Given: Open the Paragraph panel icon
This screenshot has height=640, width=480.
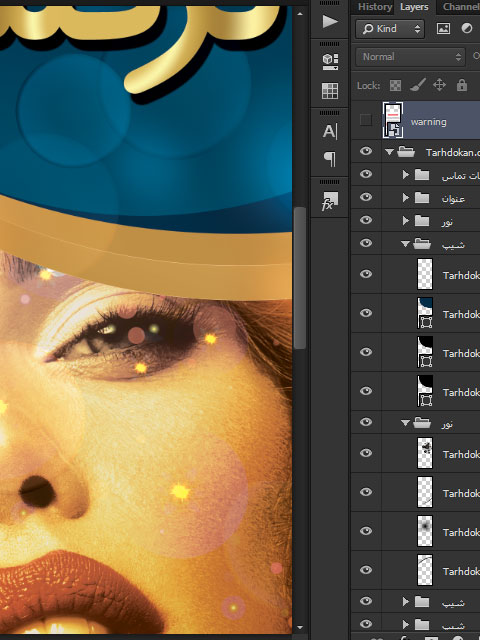Looking at the screenshot, I should coord(330,159).
